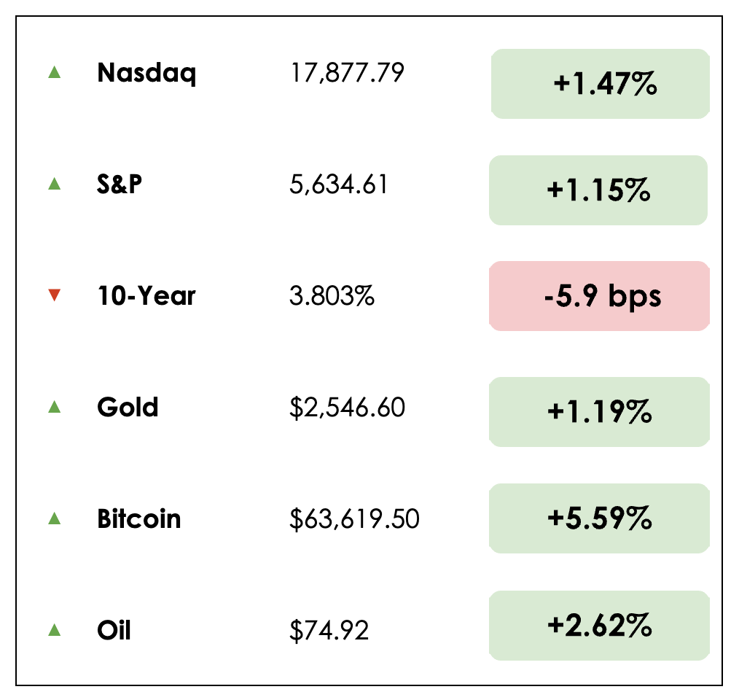Select the Nasdaq value 17,877.79
Viewport: 739px width, 700px height.
pyautogui.click(x=347, y=73)
